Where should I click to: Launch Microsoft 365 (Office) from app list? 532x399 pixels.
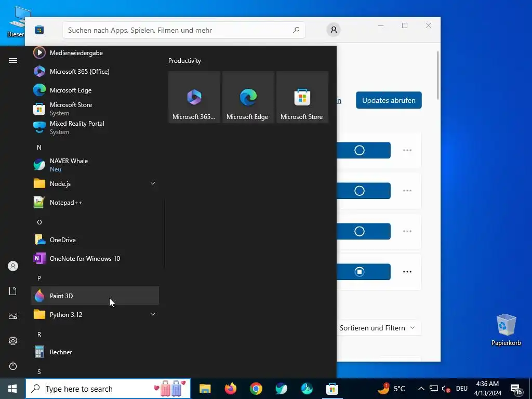click(95, 72)
